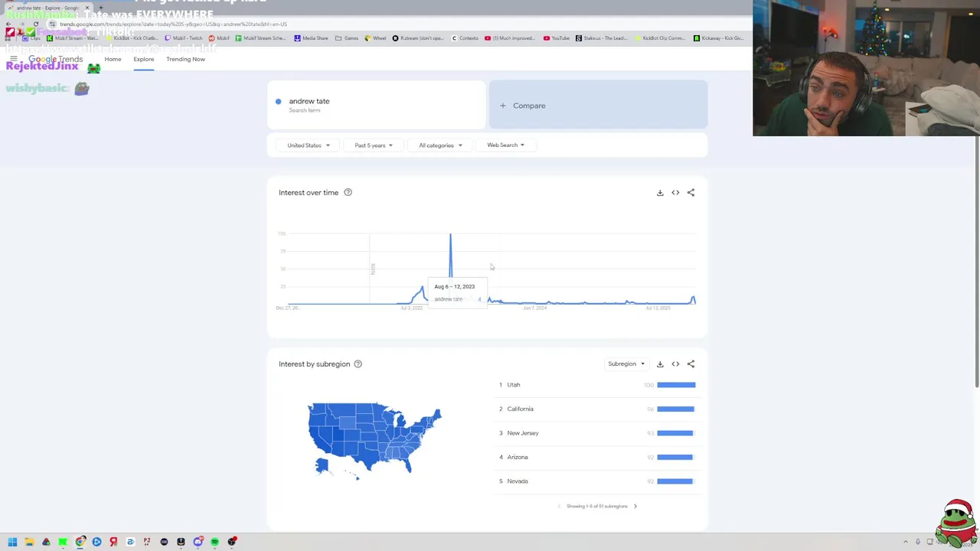This screenshot has width=980, height=551.
Task: Share the Interest by subregion chart
Action: point(691,364)
